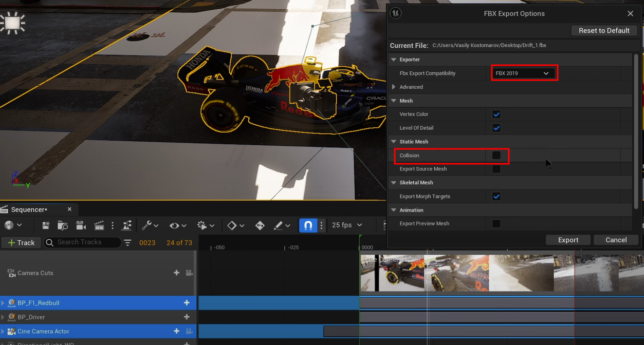This screenshot has height=345, width=644.
Task: Collapse the Static Mesh section
Action: 393,142
